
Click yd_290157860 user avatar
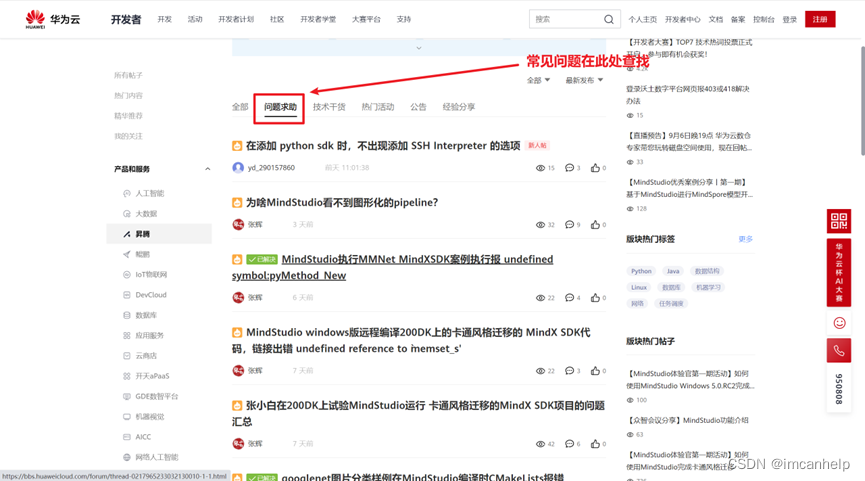[x=238, y=168]
